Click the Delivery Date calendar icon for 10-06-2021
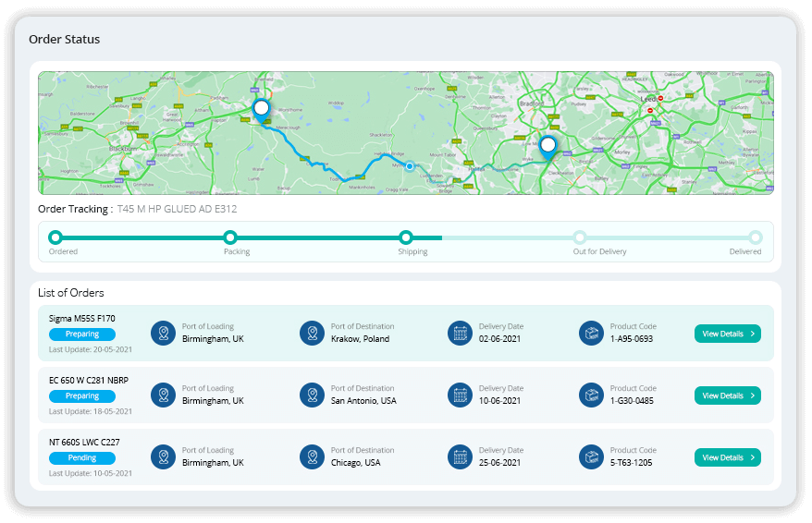 tap(461, 395)
